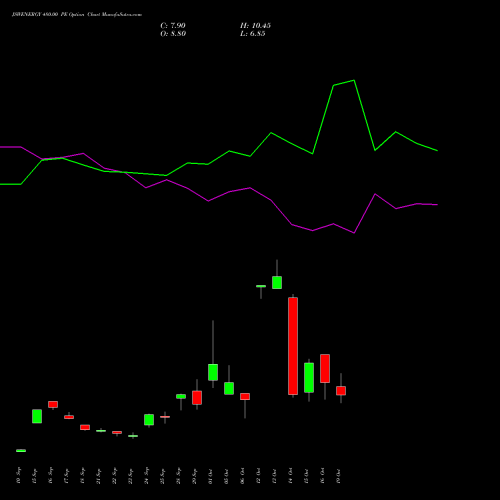
Task: Click the JSWENERGY PE Option chart title
Action: 77,15
